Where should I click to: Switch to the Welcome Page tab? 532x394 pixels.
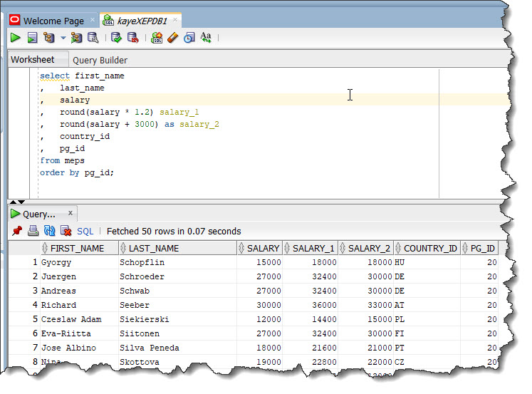(53, 21)
